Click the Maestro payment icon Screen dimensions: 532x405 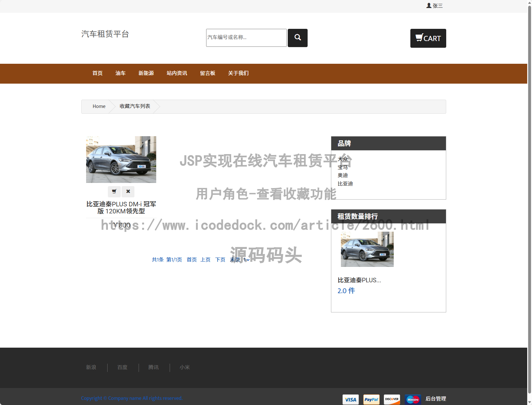[x=413, y=400]
